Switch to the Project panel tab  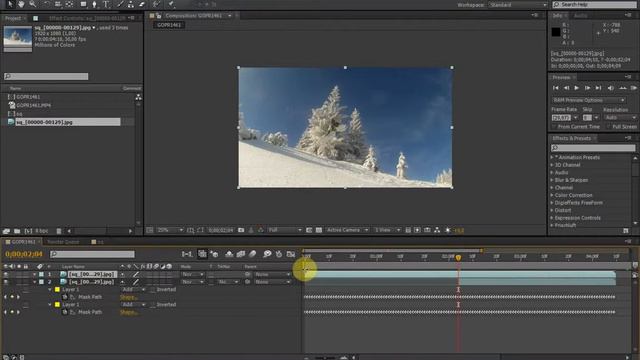coord(13,18)
